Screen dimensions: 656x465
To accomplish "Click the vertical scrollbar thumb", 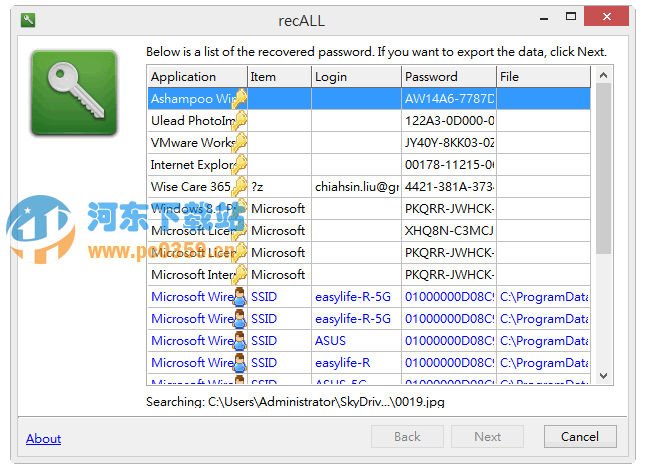I will 603,169.
